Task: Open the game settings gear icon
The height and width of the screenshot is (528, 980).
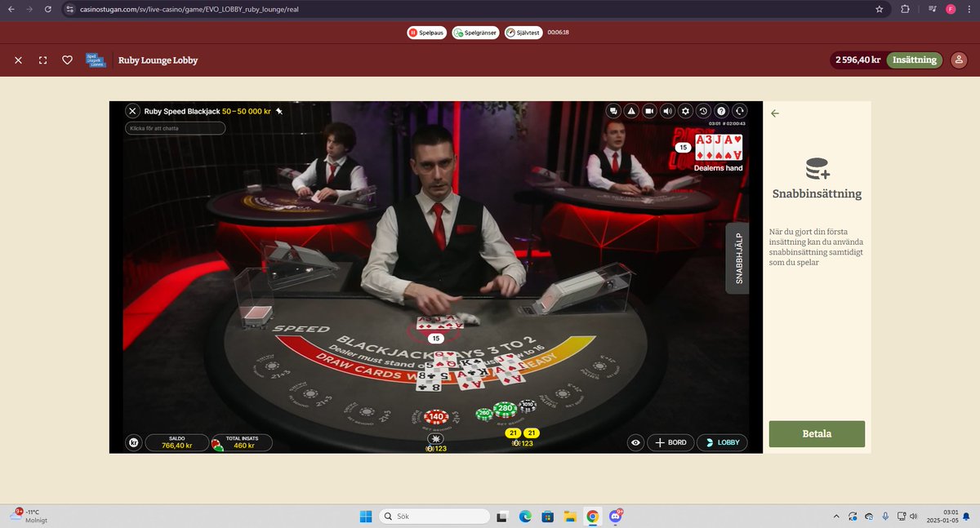Action: 685,111
